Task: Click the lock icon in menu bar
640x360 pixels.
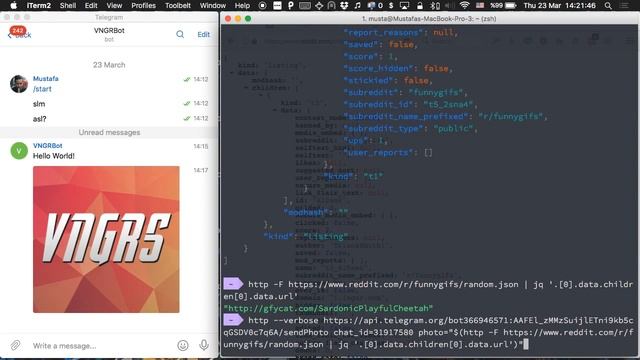Action: pyautogui.click(x=420, y=5)
